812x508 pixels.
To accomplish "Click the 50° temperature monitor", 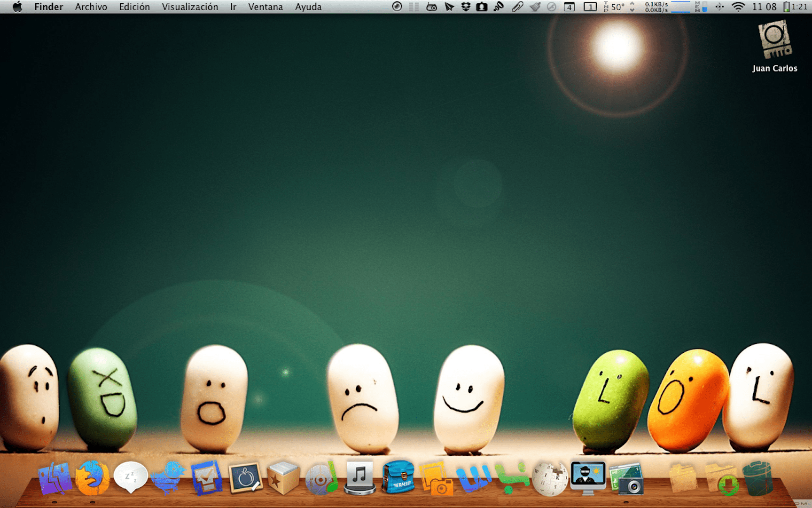I will point(617,7).
